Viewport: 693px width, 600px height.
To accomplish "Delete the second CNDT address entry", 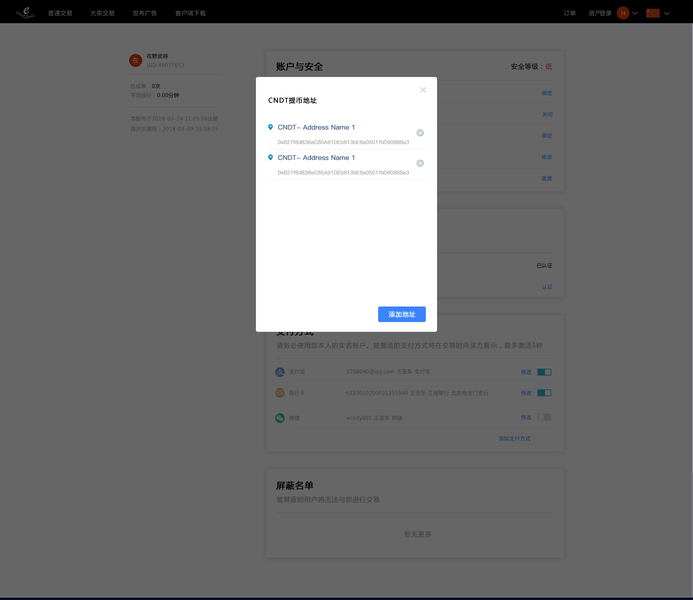I will 420,163.
